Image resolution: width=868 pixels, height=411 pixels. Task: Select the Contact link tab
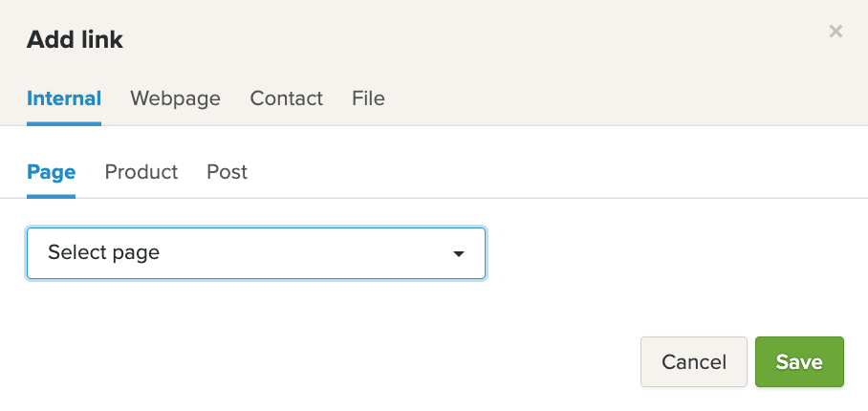click(286, 98)
